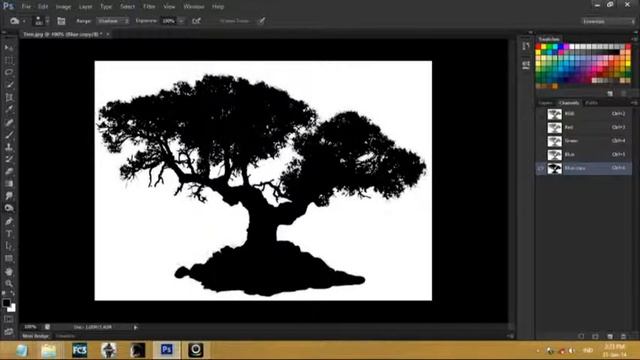Open the collapsed History panel icon

(526, 46)
